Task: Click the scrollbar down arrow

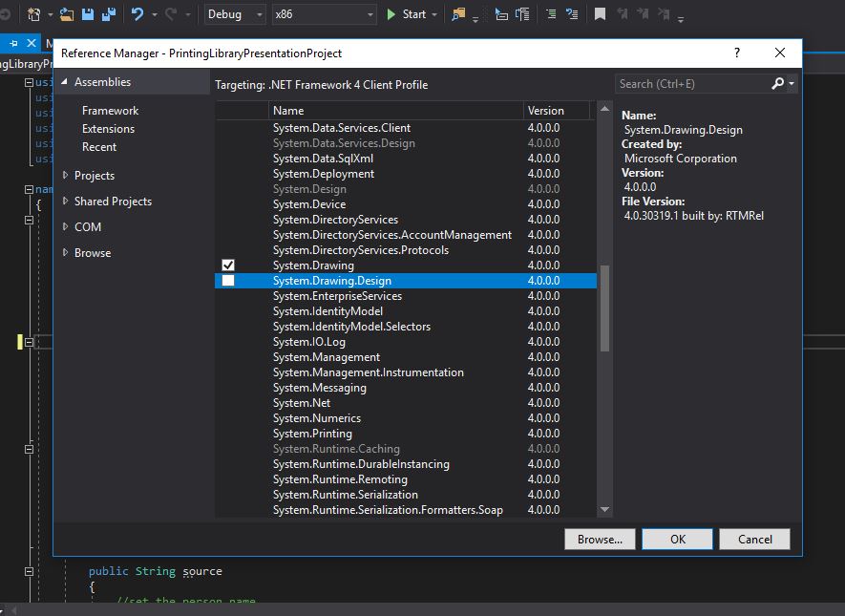Action: pyautogui.click(x=604, y=509)
